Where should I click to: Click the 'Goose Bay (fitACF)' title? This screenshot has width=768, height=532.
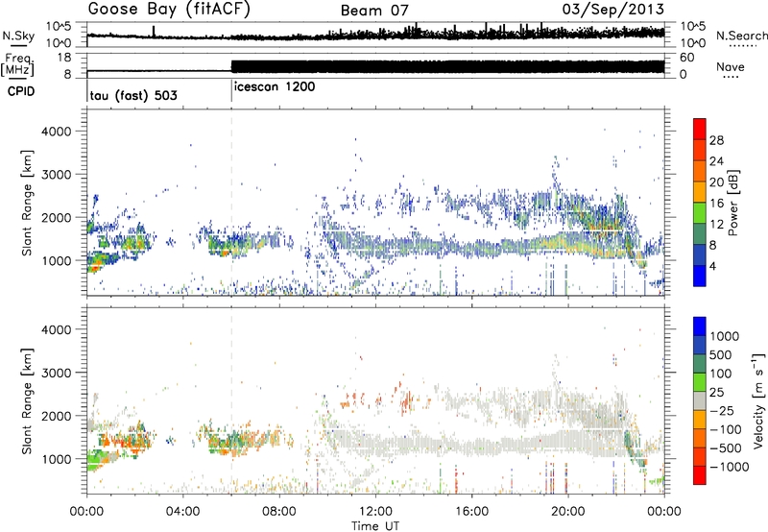pos(169,10)
